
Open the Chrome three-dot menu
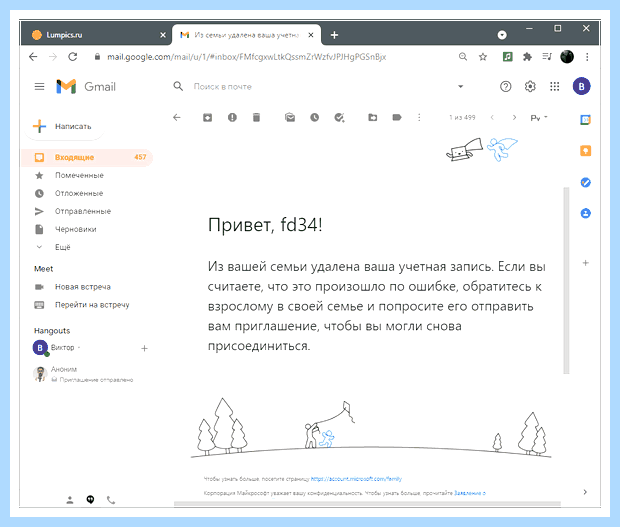click(587, 57)
